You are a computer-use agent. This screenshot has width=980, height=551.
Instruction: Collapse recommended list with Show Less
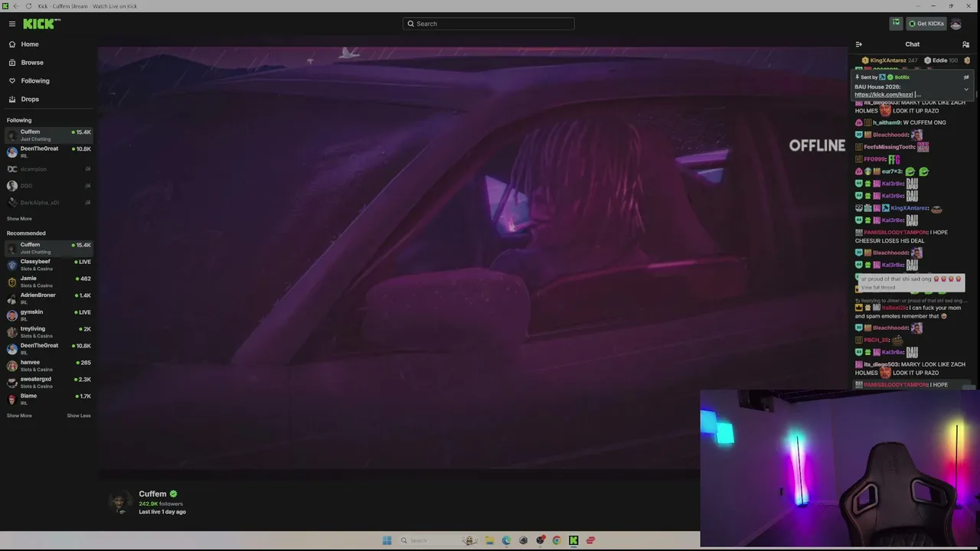(79, 416)
